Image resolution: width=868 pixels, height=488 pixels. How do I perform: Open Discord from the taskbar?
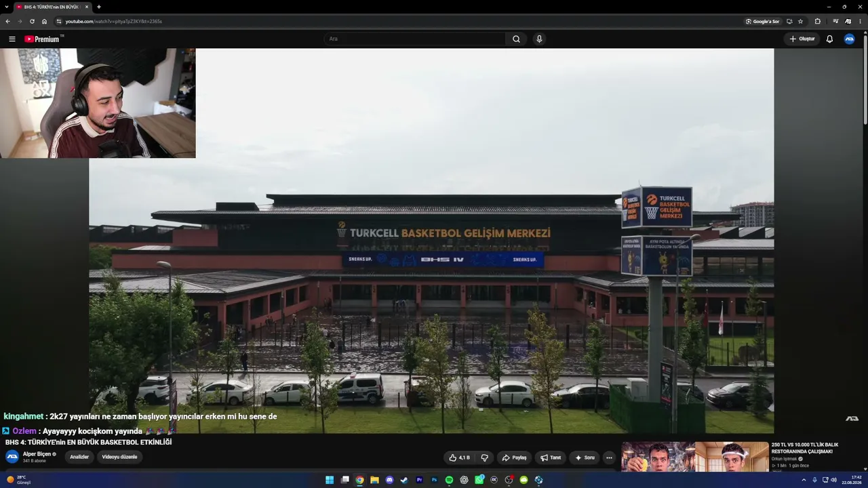pos(389,480)
